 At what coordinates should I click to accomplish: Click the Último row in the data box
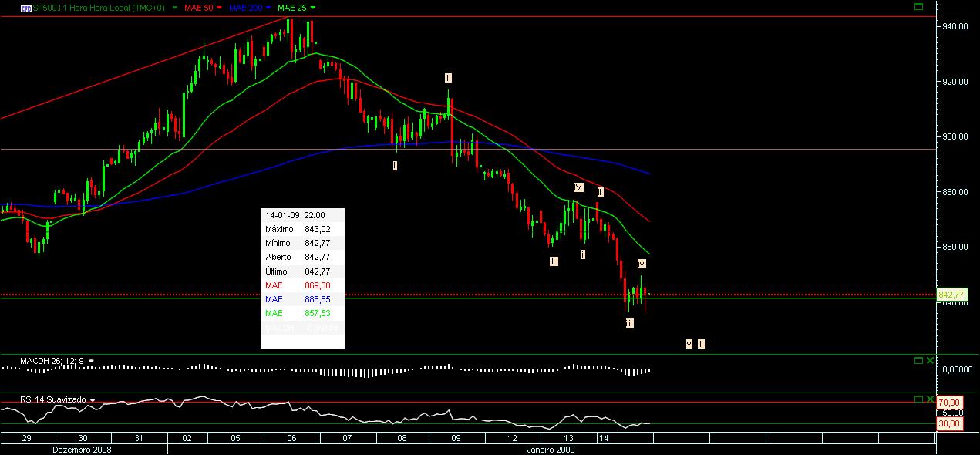click(302, 271)
